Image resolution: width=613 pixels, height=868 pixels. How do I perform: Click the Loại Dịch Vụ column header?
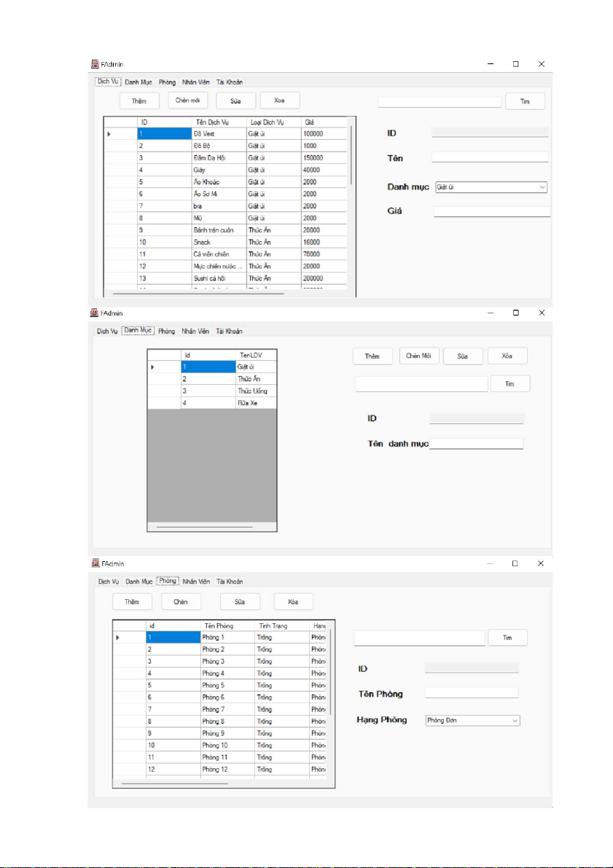(274, 122)
